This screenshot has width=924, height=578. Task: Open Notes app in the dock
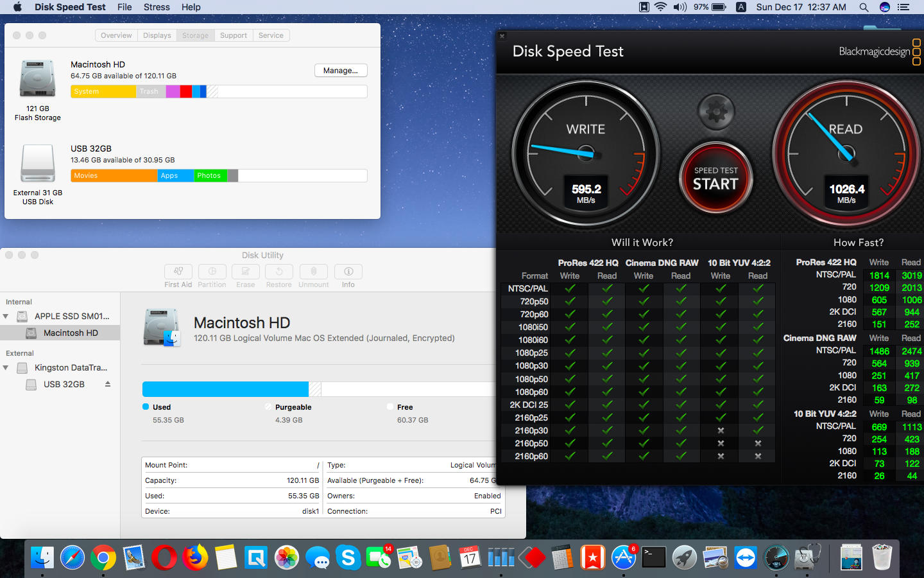click(226, 557)
